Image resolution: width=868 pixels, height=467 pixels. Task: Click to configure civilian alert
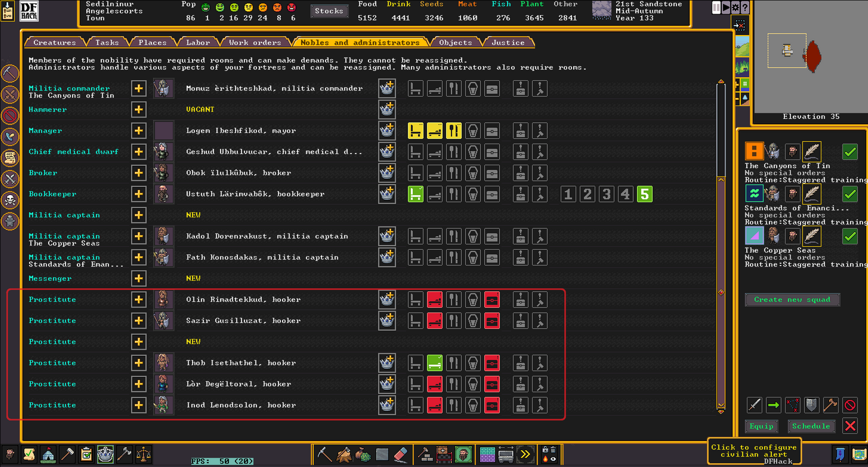754,451
